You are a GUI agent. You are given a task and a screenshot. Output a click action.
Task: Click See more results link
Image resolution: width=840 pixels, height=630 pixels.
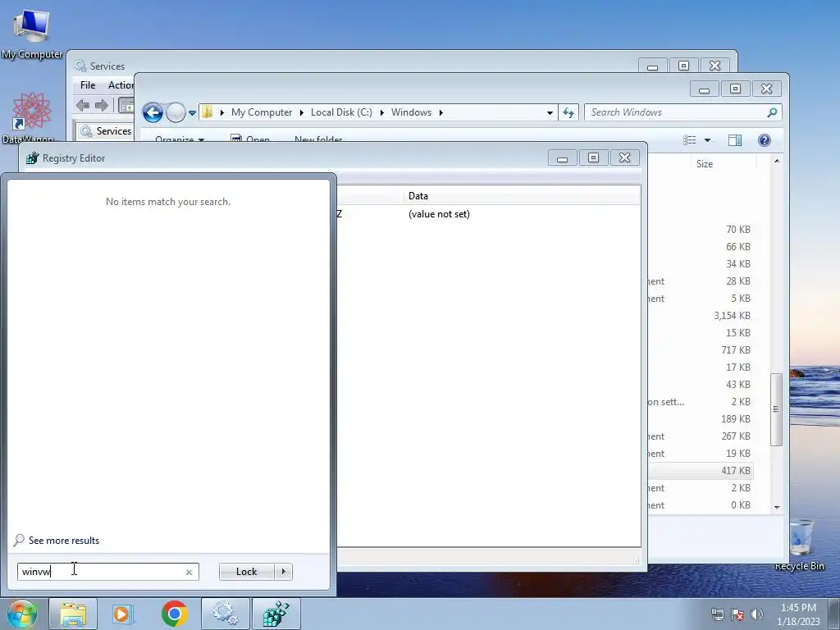pos(64,541)
